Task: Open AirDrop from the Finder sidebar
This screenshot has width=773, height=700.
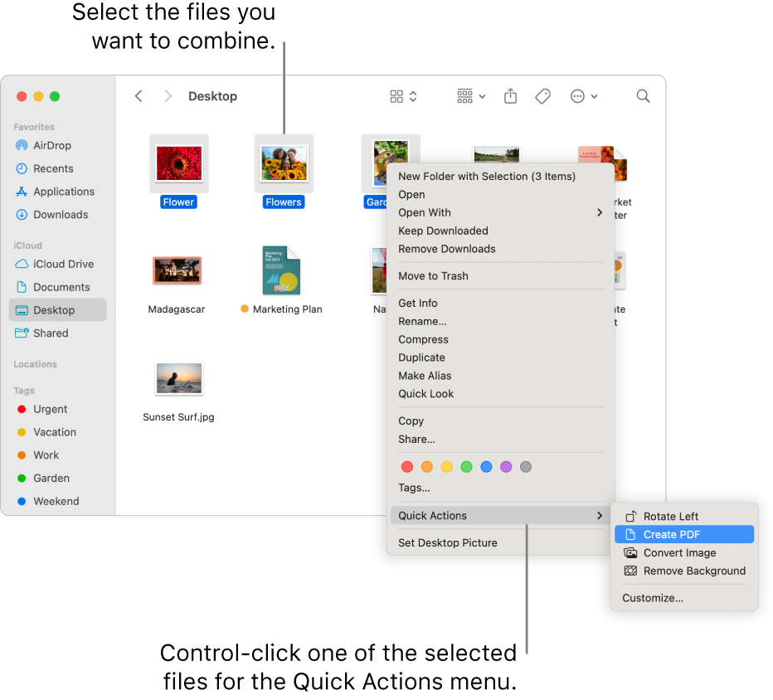Action: tap(51, 145)
